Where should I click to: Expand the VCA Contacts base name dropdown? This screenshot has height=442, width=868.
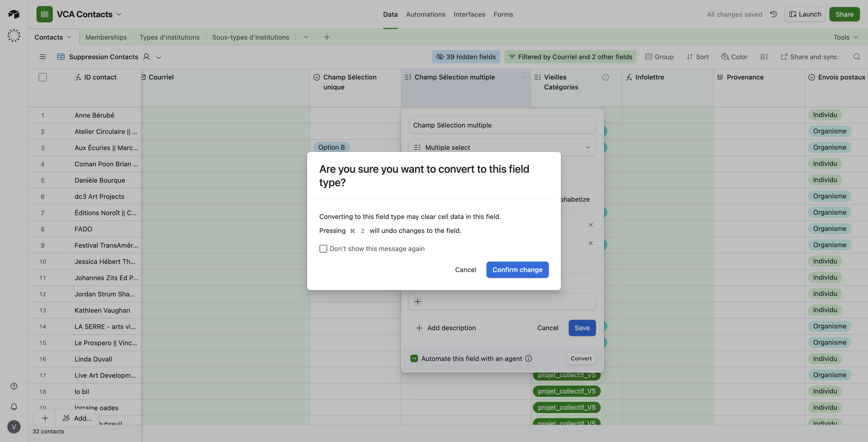point(119,14)
